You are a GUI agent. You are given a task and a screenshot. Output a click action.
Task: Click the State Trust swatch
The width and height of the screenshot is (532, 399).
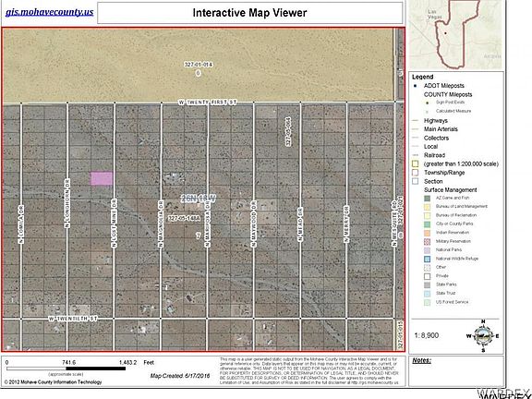click(428, 294)
